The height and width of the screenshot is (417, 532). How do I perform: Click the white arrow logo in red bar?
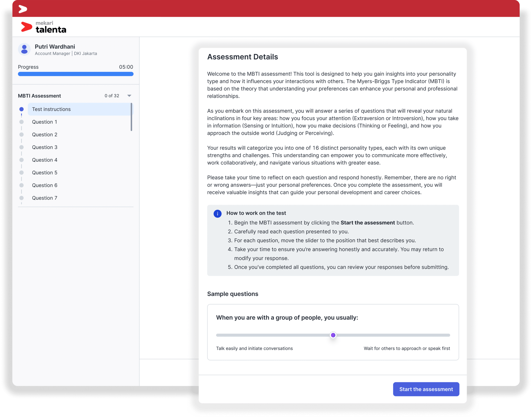tap(23, 9)
